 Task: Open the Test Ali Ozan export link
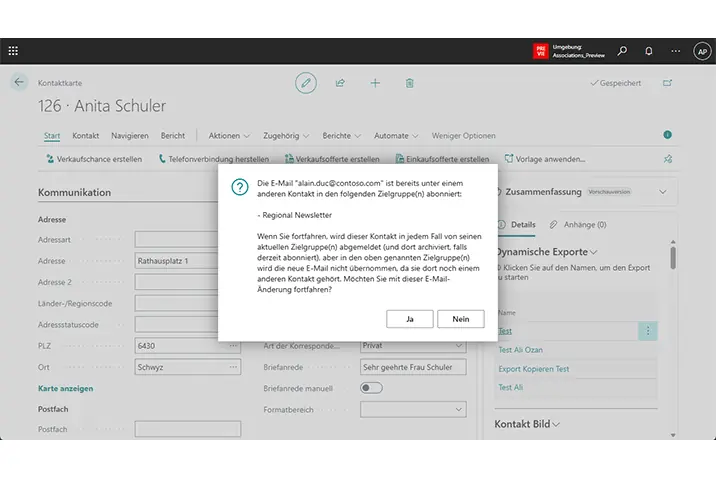521,350
